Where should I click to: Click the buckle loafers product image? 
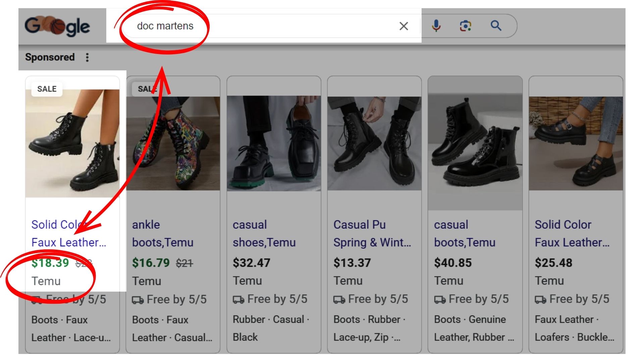(x=576, y=143)
